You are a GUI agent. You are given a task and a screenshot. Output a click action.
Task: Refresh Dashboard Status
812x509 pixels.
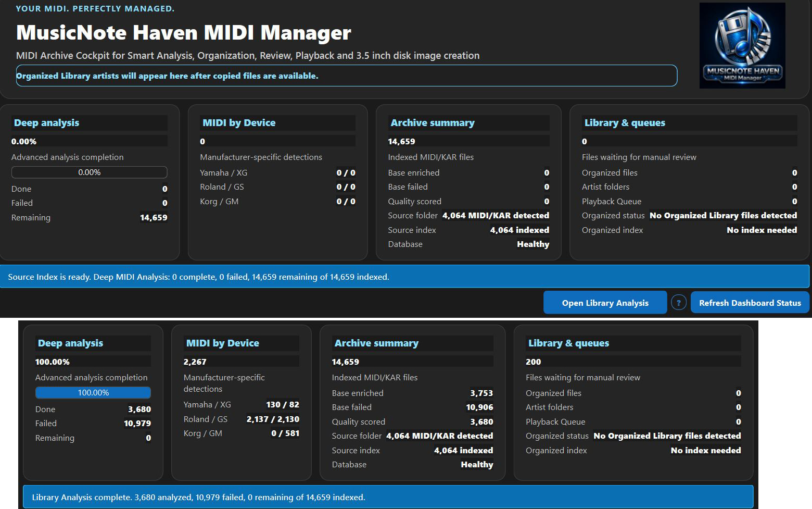(750, 303)
